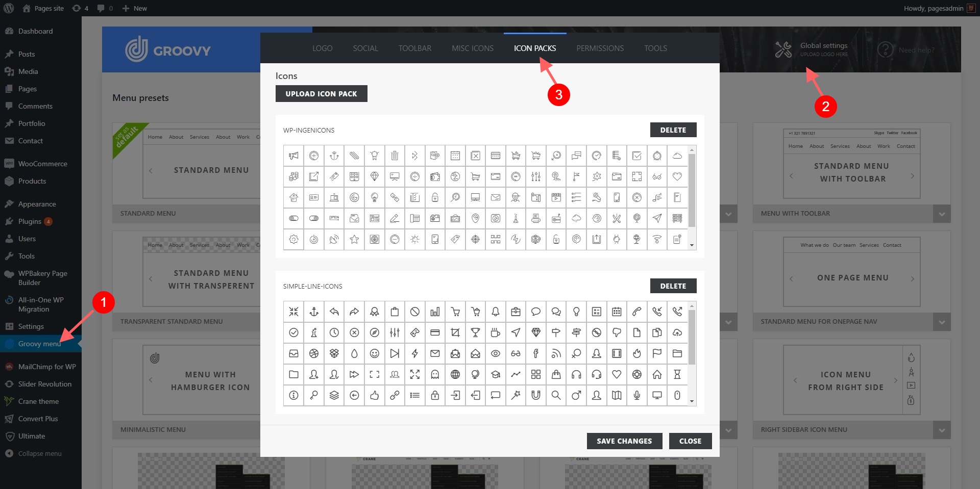Pick the scissors icon in WP-INGENICONS
The height and width of the screenshot is (489, 980).
point(617,218)
